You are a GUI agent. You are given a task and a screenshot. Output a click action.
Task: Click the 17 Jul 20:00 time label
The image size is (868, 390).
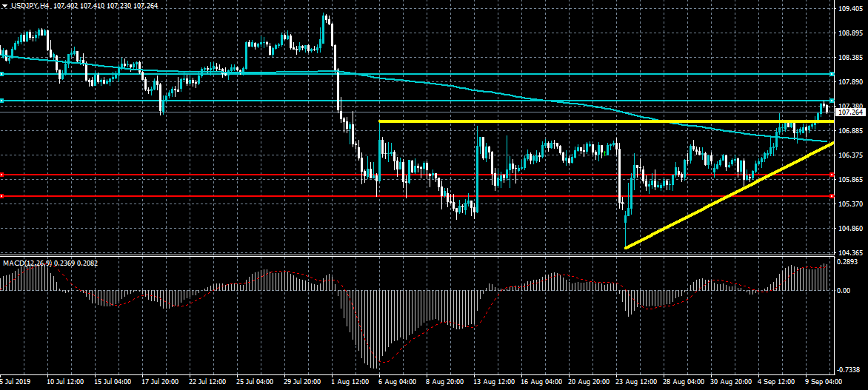[161, 383]
